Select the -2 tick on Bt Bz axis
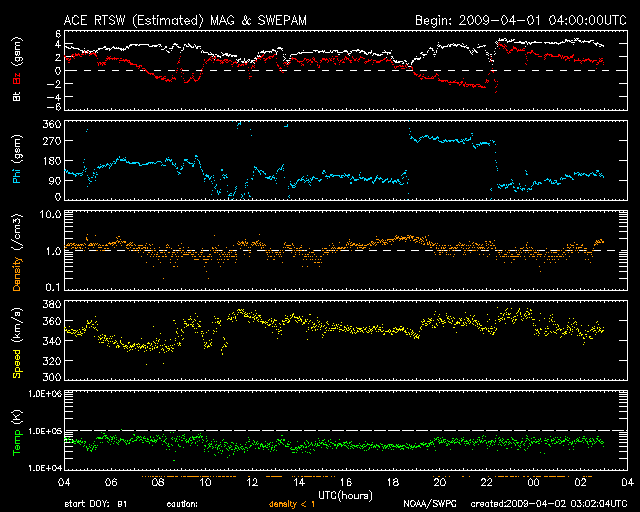This screenshot has width=640, height=512. point(54,84)
